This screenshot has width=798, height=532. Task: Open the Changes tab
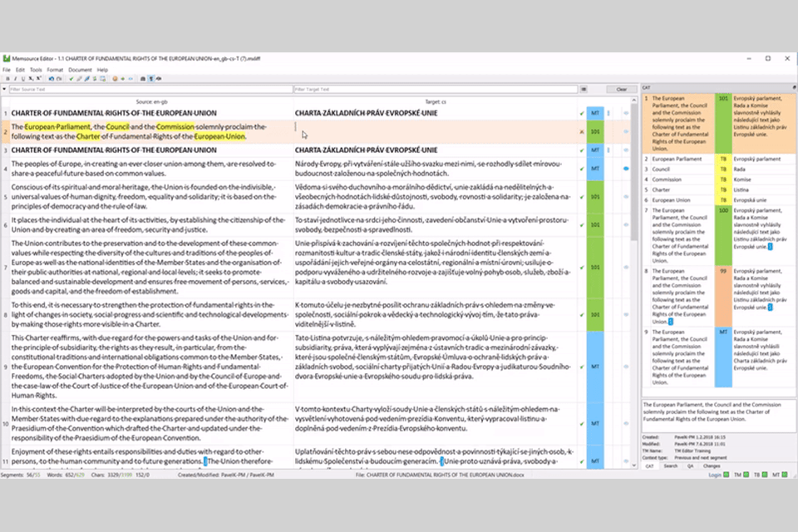(x=712, y=465)
